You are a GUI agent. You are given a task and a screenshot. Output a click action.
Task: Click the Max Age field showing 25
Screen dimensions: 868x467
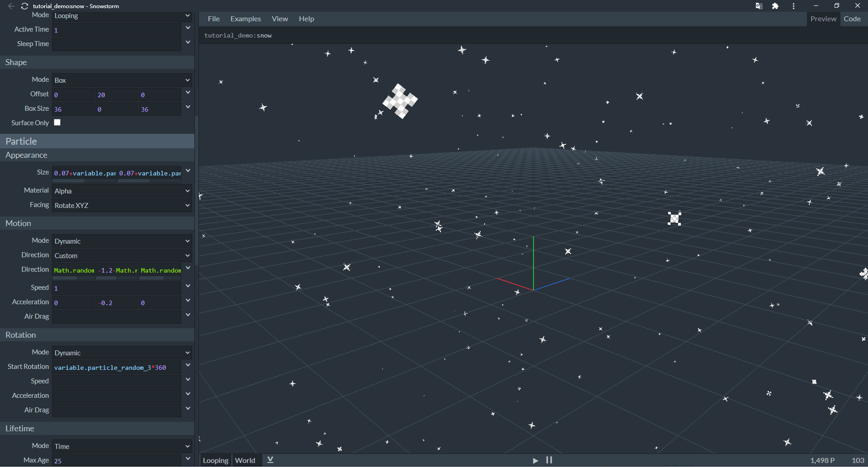[x=117, y=461]
